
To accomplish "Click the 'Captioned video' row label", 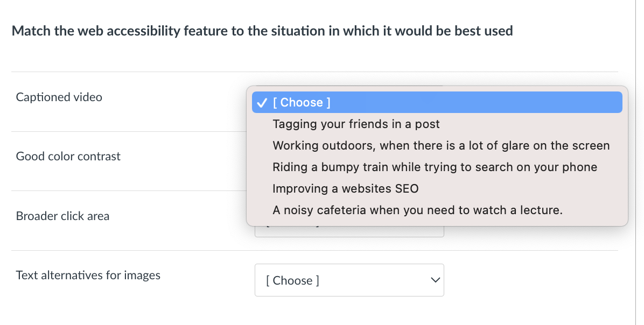I will coord(59,97).
